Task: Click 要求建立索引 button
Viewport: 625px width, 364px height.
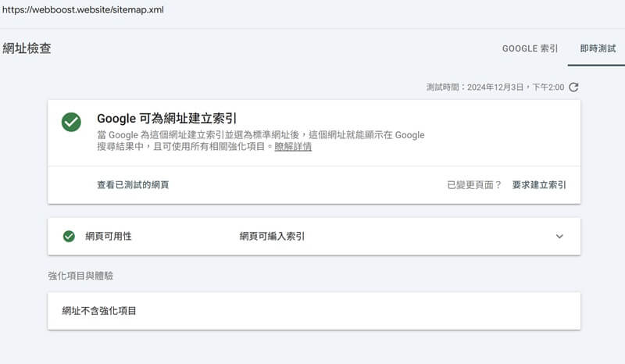Action: click(x=539, y=185)
